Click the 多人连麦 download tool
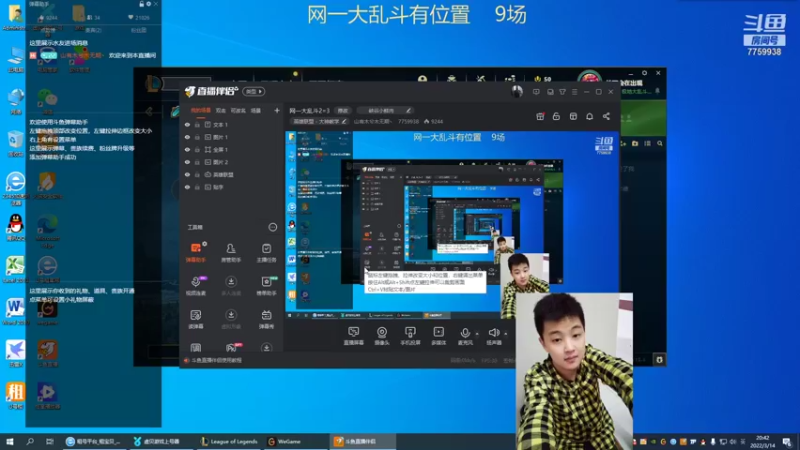 click(231, 286)
